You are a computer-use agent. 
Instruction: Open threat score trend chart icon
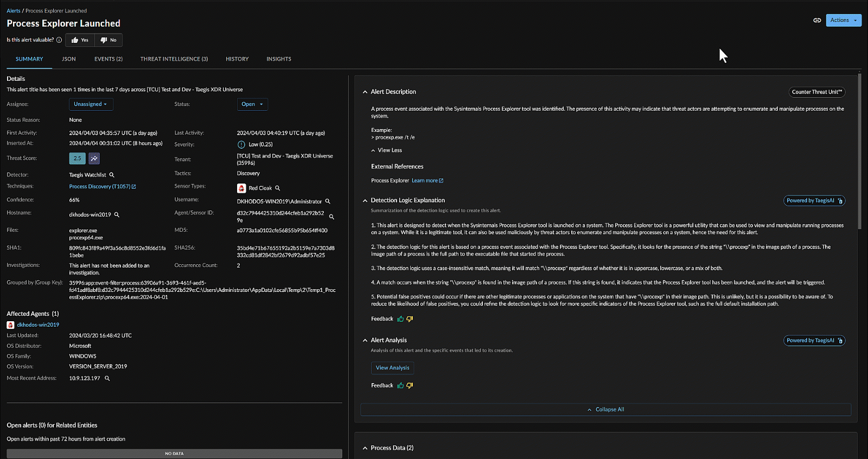[x=94, y=158]
